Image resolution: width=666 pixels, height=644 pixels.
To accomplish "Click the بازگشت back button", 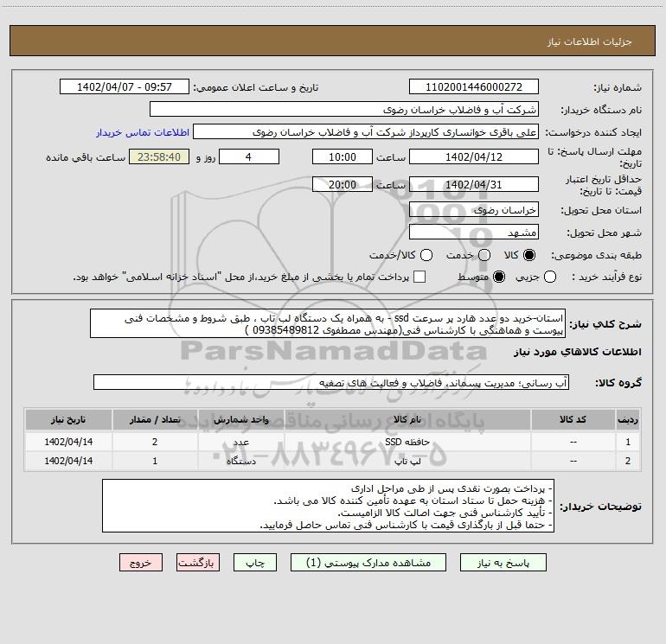I will (198, 563).
